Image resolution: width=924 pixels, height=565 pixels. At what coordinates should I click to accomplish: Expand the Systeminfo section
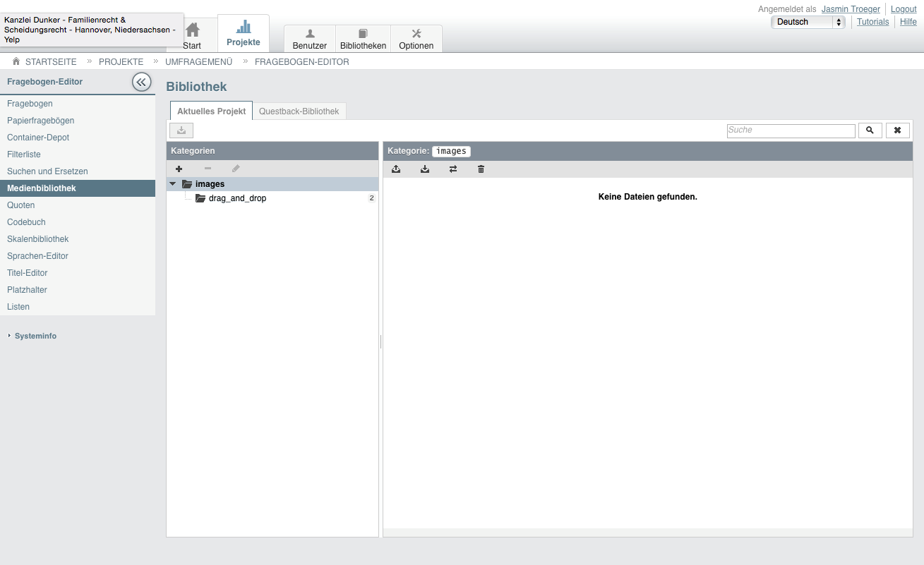[x=35, y=336]
